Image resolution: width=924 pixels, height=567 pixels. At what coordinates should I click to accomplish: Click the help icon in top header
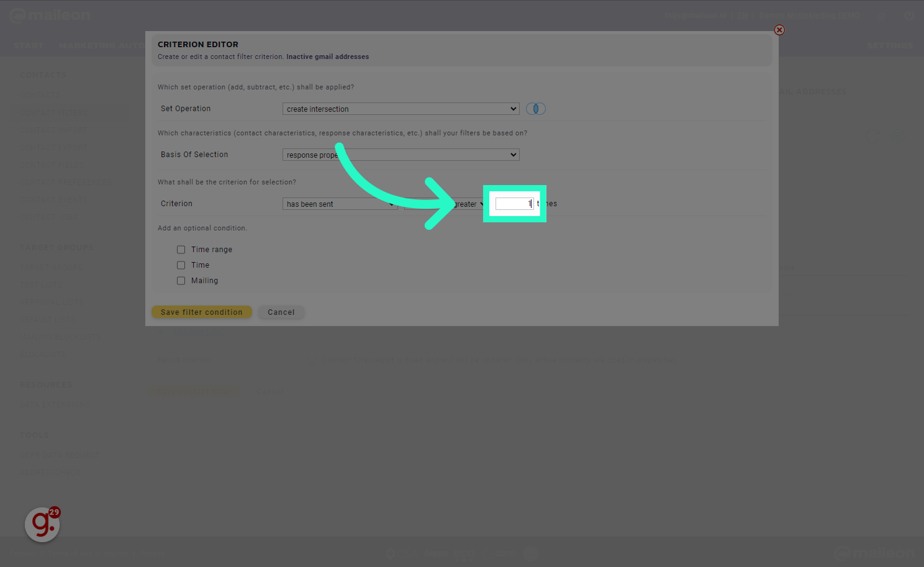[x=882, y=16]
